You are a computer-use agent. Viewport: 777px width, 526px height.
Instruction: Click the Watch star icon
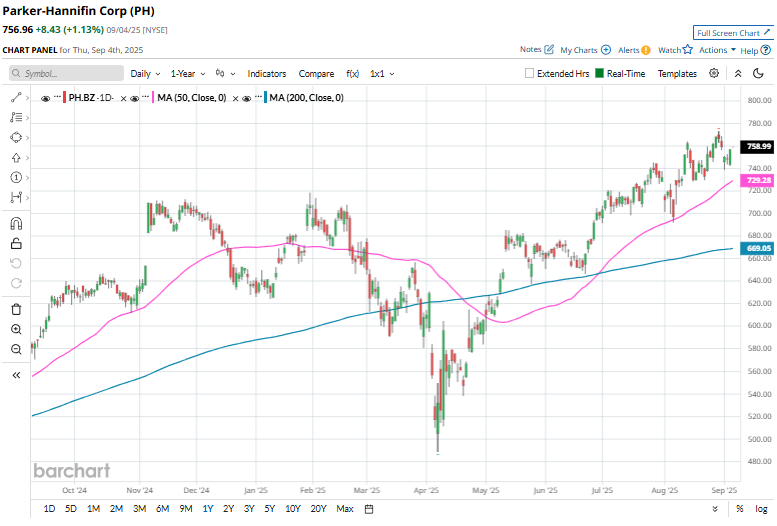tap(687, 50)
